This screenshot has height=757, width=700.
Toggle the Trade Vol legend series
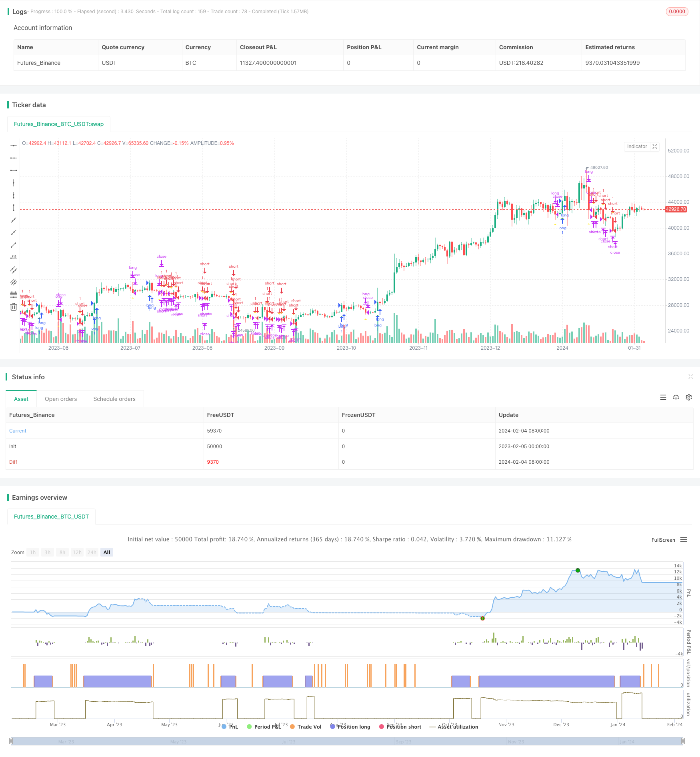click(306, 727)
